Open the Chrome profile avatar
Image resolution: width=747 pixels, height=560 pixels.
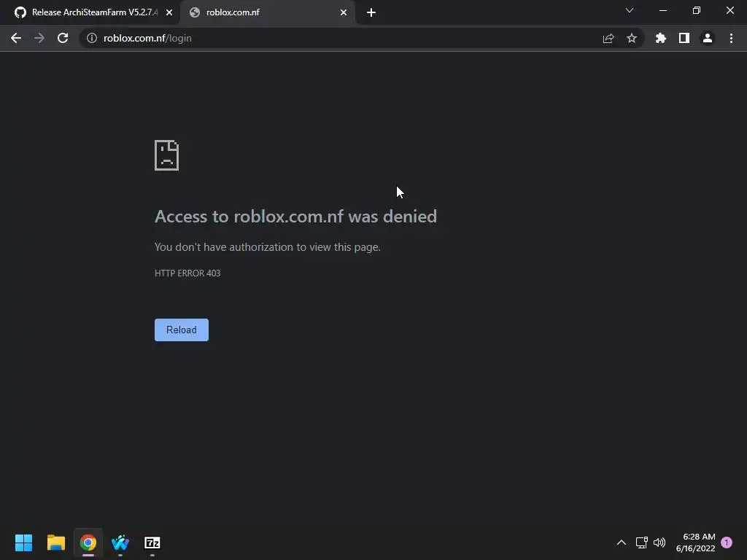click(708, 38)
